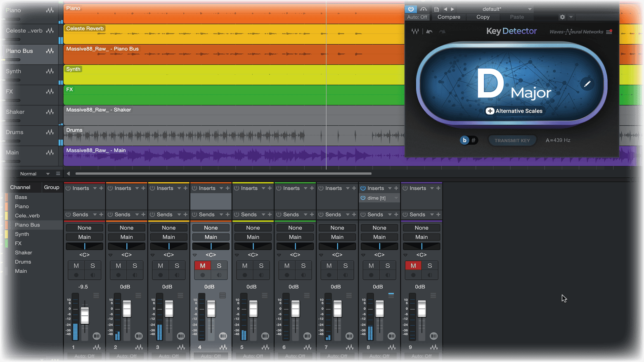Image resolution: width=644 pixels, height=362 pixels.
Task: Undo the last Key Detector change
Action: pos(429,31)
